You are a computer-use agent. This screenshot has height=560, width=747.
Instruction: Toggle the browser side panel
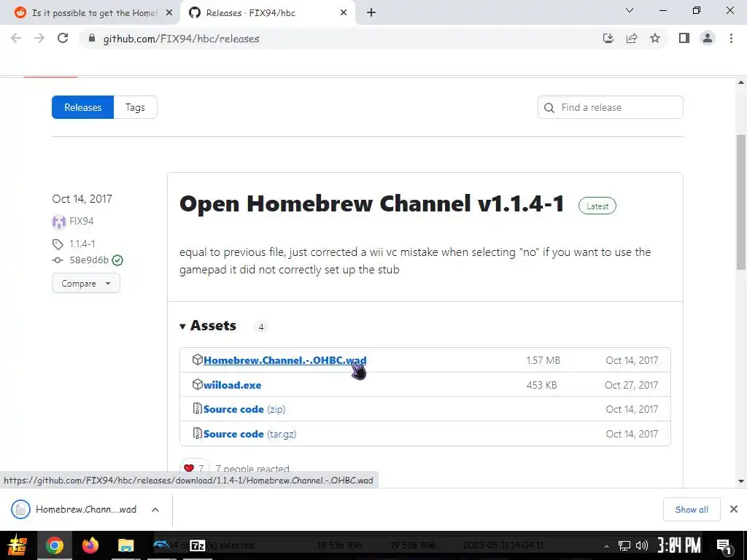(x=684, y=39)
